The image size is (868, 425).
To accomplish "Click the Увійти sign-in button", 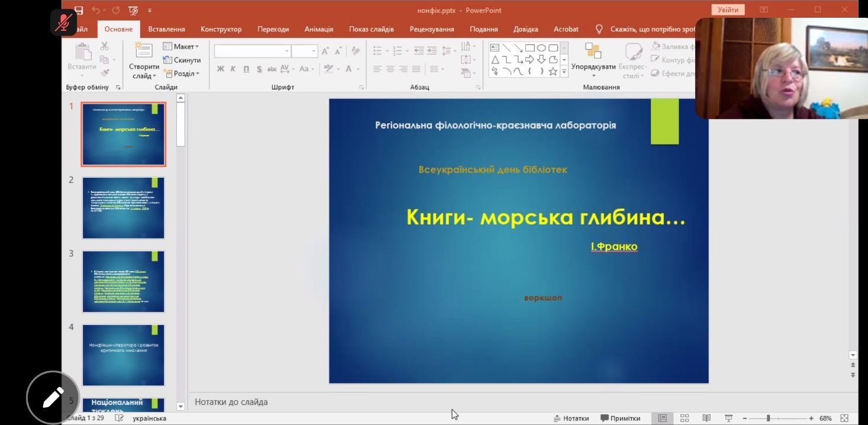I will tap(728, 10).
